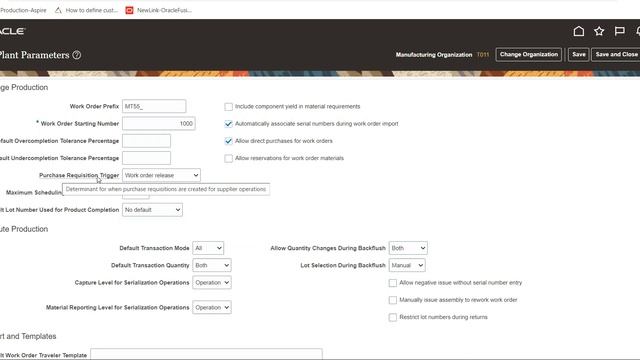Check Allow reservations for work order materials
The width and height of the screenshot is (640, 360).
229,158
